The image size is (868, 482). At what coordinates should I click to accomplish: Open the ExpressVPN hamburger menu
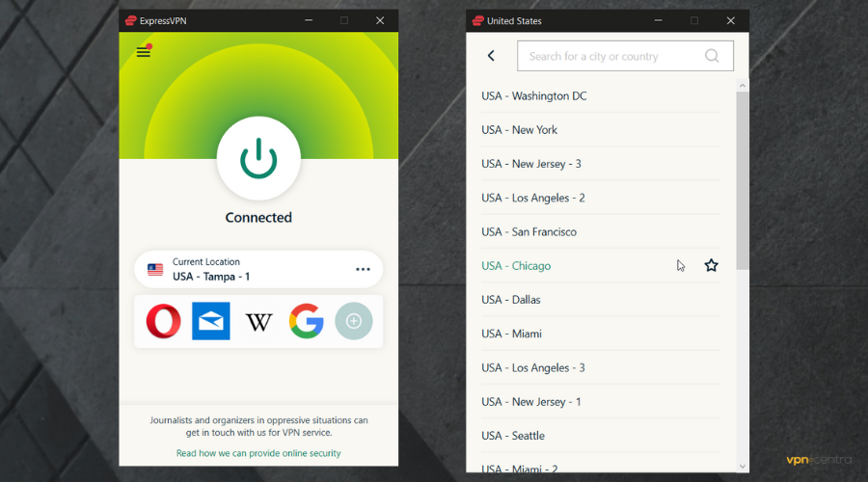(144, 52)
